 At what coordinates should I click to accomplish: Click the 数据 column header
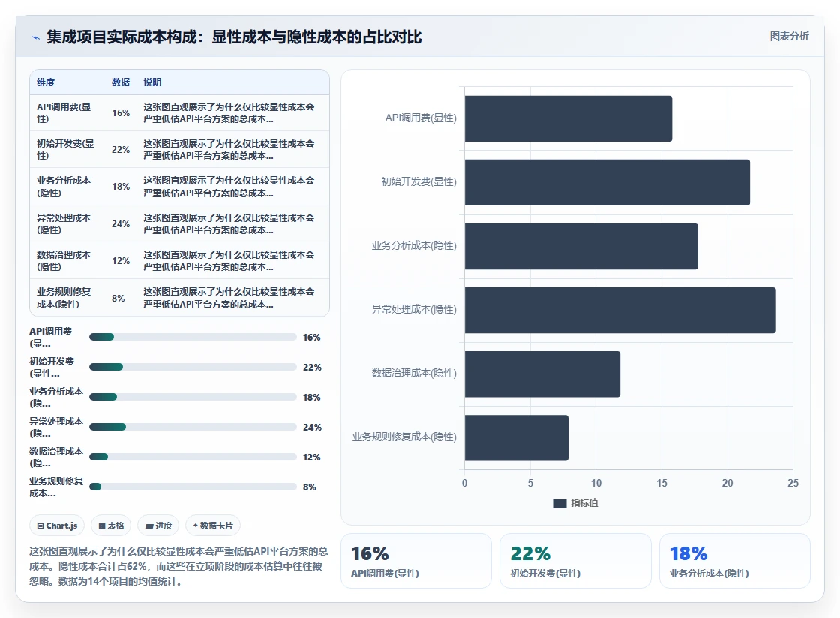click(121, 82)
